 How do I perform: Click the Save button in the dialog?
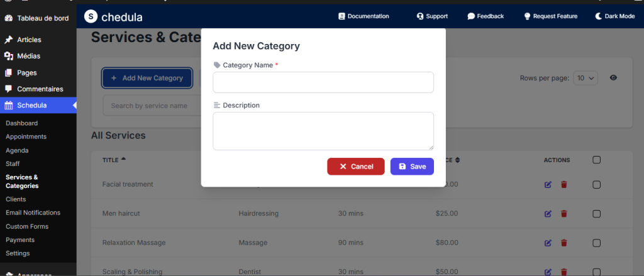click(x=412, y=167)
